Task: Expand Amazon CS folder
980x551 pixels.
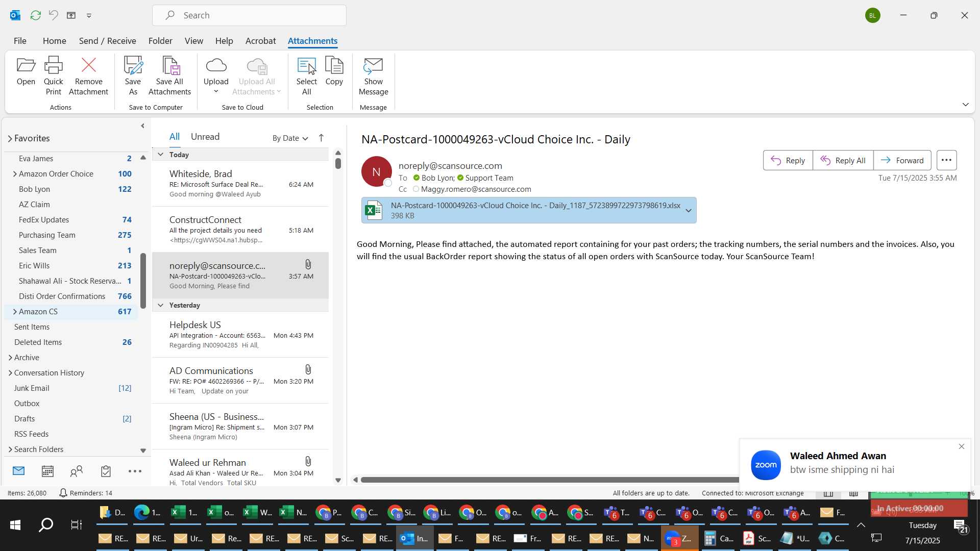Action: tap(15, 312)
